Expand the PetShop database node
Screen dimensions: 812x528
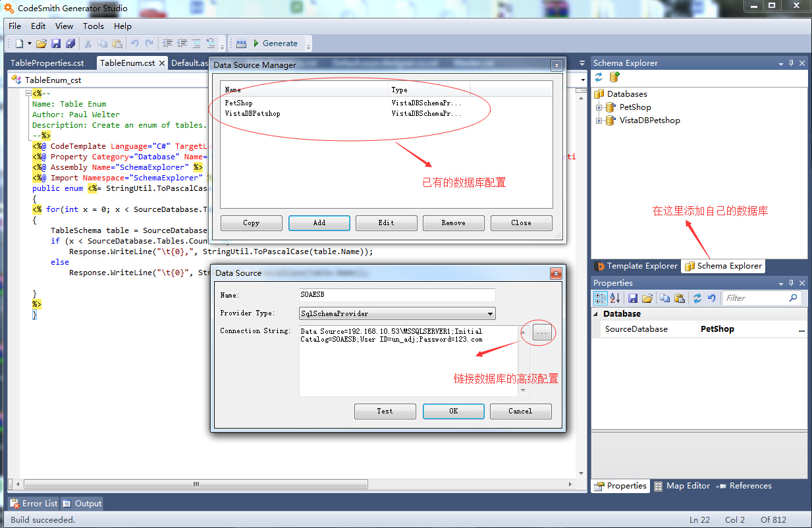tap(599, 107)
